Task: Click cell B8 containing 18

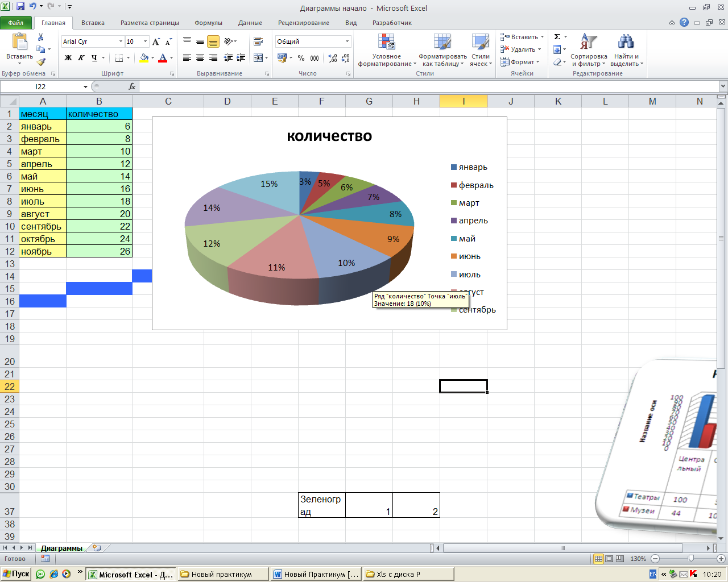Action: click(99, 201)
